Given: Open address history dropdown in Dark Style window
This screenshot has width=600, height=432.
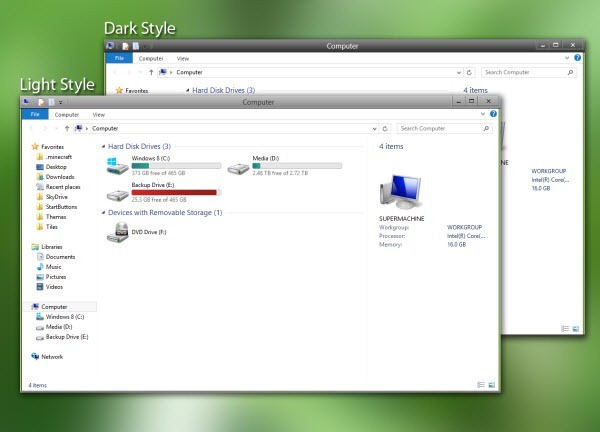Looking at the screenshot, I should point(459,73).
